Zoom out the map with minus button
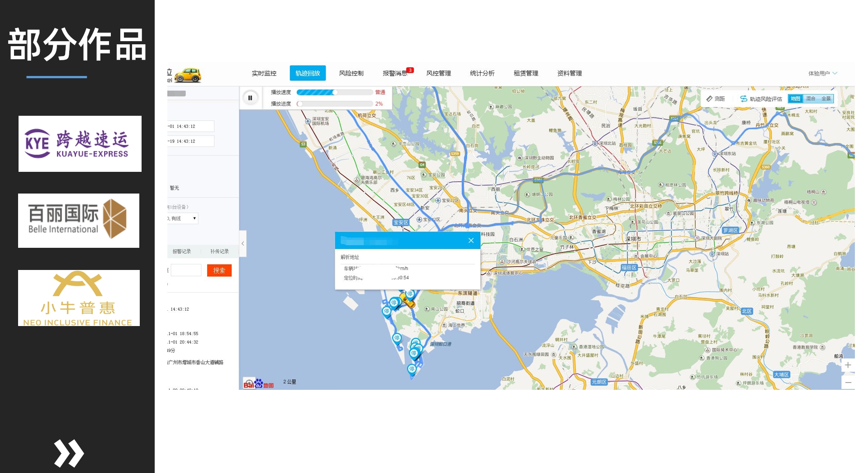The height and width of the screenshot is (473, 868). click(848, 383)
